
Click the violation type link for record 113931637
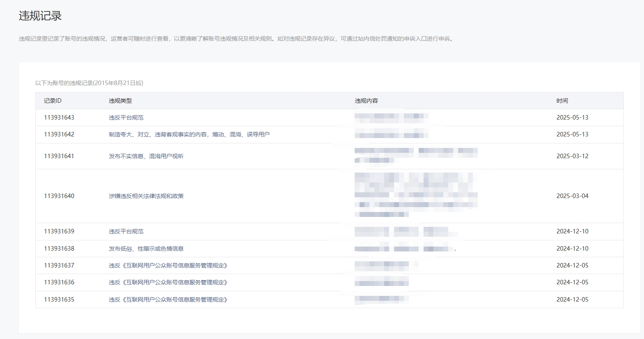168,265
